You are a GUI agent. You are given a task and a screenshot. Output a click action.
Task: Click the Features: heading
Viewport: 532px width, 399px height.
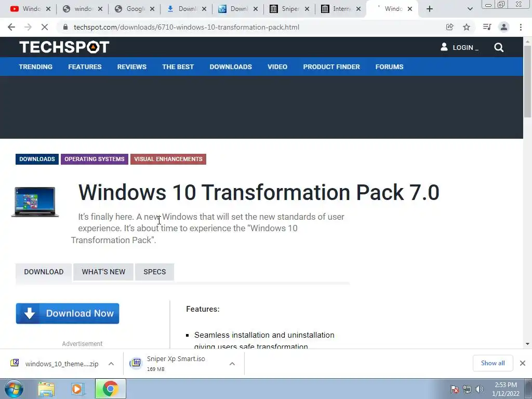(x=203, y=309)
